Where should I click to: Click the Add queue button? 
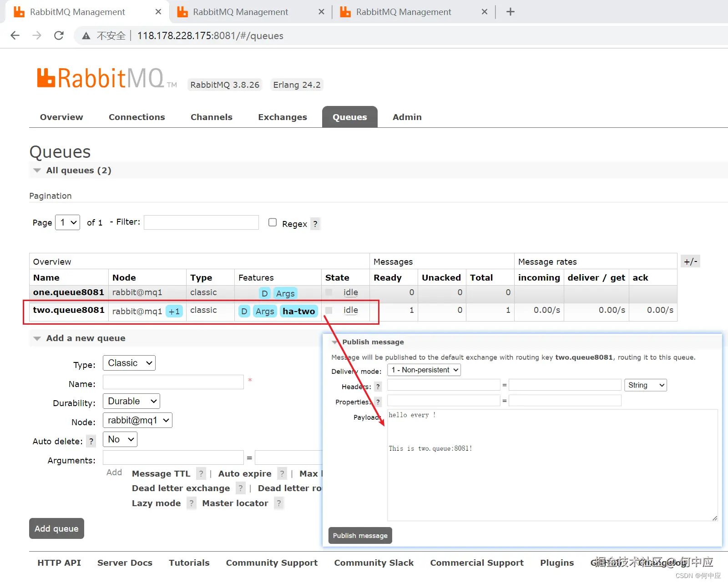pyautogui.click(x=56, y=528)
